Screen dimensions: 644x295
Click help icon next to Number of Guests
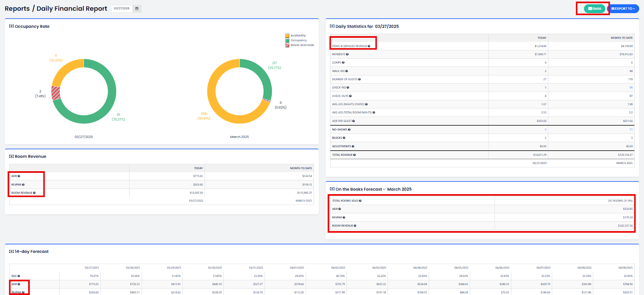[359, 80]
